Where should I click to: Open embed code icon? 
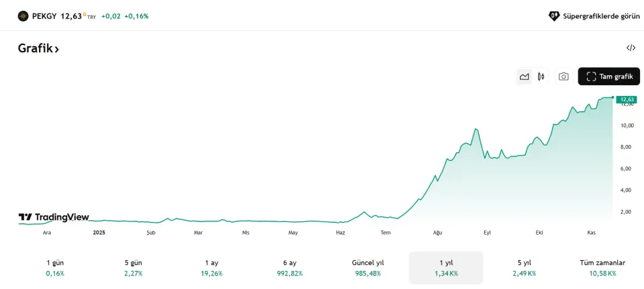click(x=631, y=48)
